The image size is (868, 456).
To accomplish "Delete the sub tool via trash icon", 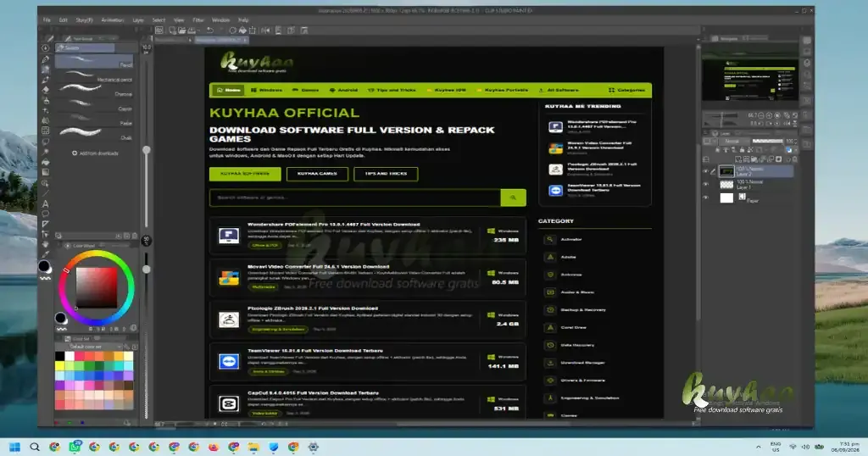I will tap(135, 236).
